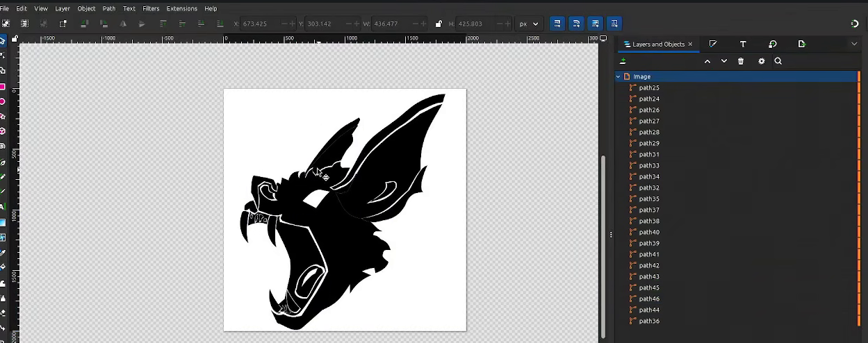Open the Help menu
This screenshot has width=868, height=343.
[211, 8]
